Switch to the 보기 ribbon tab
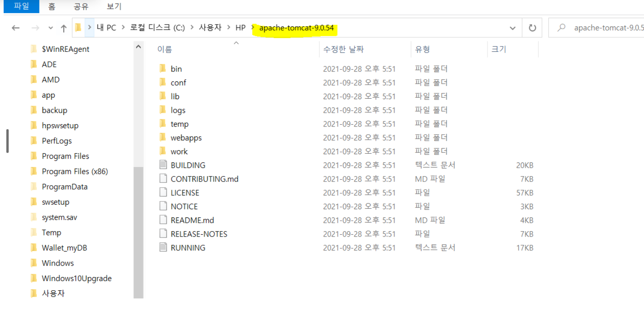Viewport: 644px width, 318px height. 114,6
